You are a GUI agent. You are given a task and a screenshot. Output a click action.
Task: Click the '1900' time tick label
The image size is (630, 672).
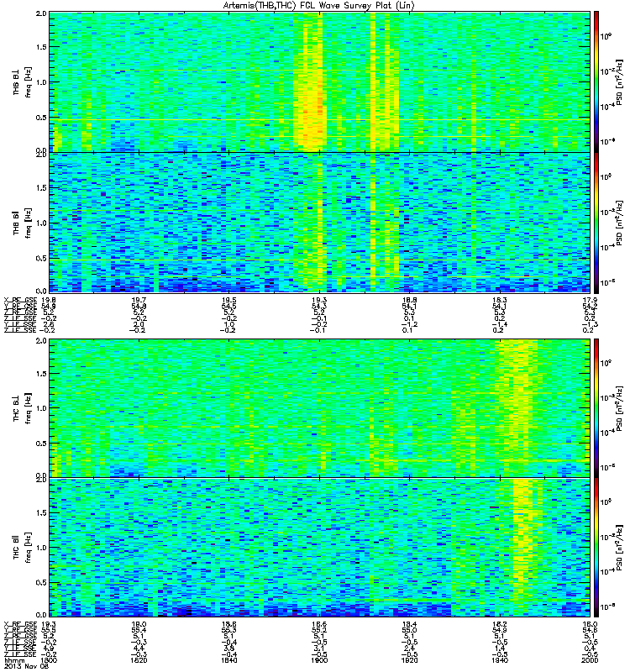tap(319, 660)
